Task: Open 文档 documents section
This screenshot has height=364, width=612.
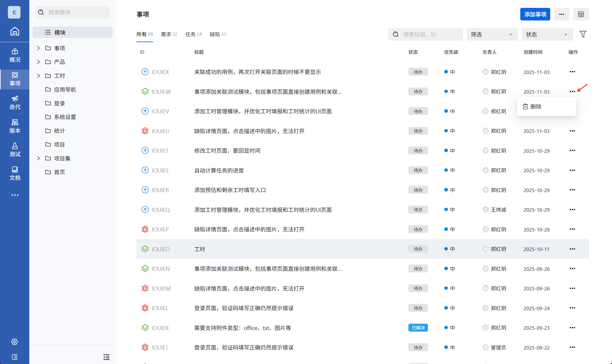Action: click(14, 173)
